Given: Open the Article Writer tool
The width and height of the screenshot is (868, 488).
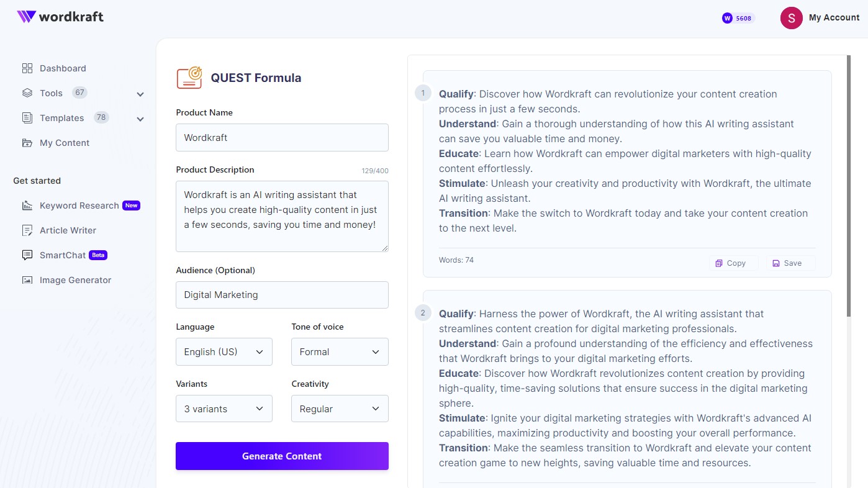Looking at the screenshot, I should tap(68, 230).
